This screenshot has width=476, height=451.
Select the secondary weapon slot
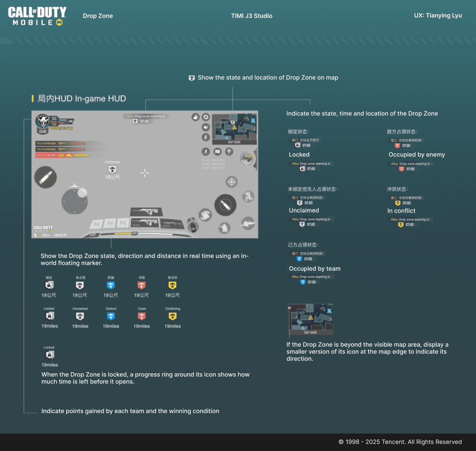[x=172, y=224]
